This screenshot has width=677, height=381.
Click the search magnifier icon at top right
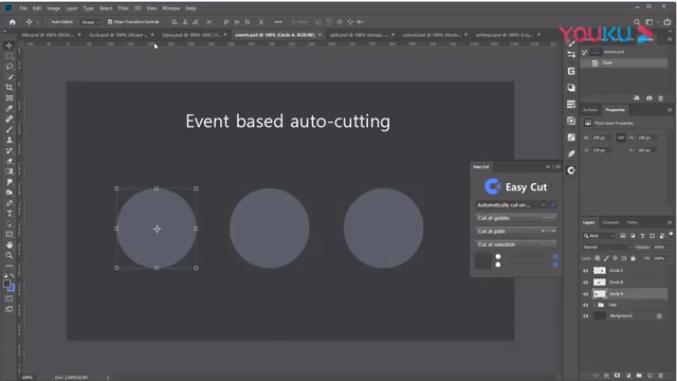(x=637, y=22)
